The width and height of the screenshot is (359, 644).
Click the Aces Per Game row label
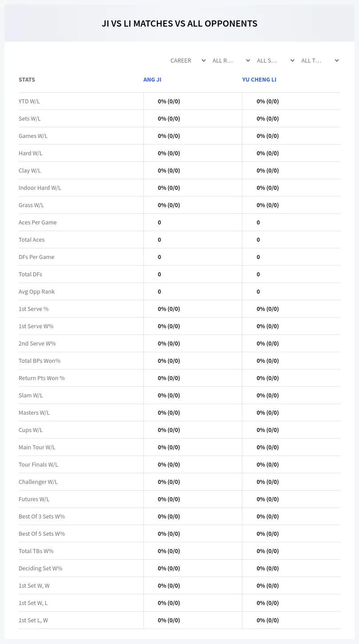tap(38, 222)
